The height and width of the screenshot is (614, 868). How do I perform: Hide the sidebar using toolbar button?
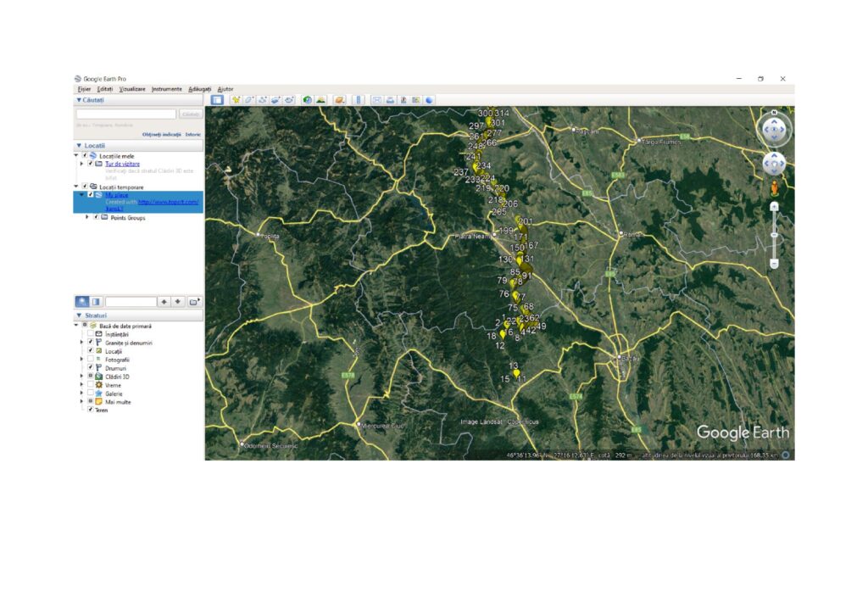pyautogui.click(x=217, y=100)
